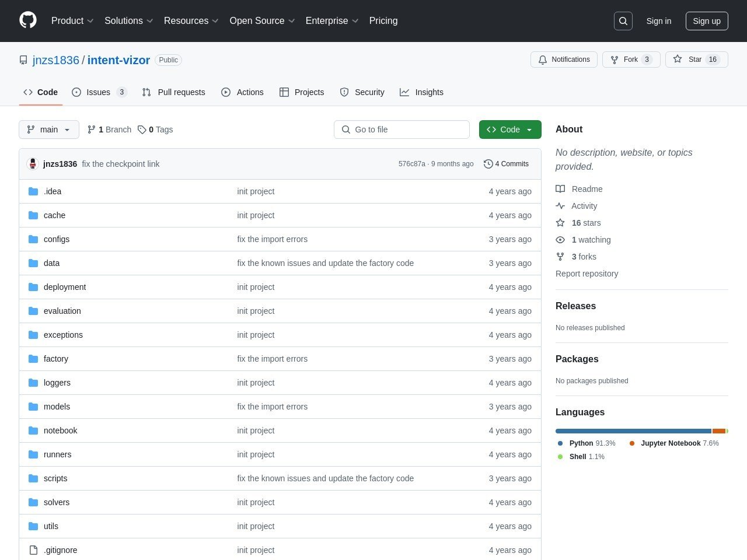Click the folder icon for notebook

(x=33, y=430)
